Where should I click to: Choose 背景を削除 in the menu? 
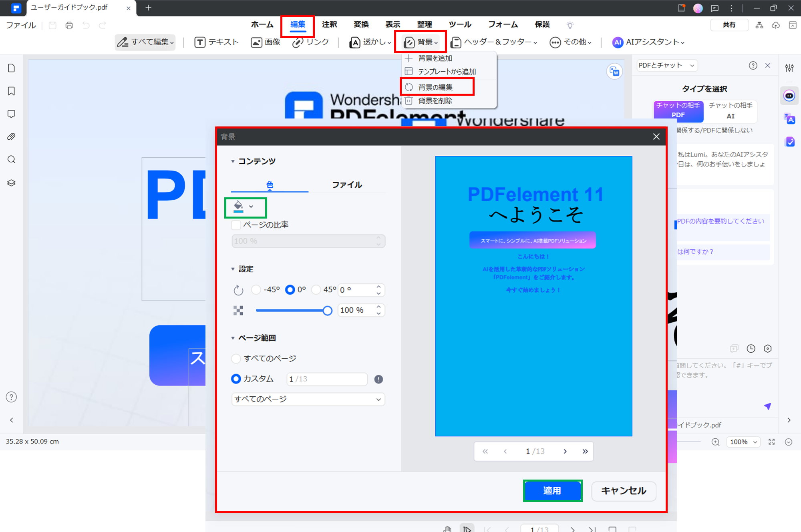[x=435, y=101]
